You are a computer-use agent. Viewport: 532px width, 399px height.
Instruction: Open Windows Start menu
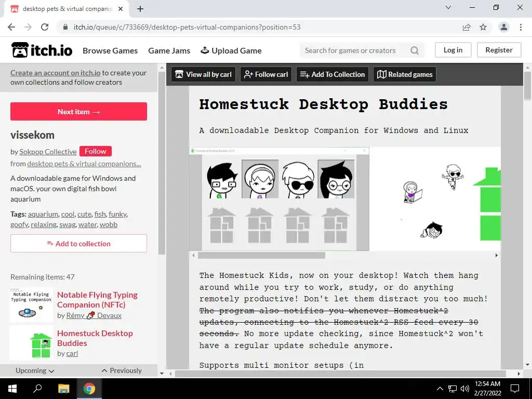click(x=12, y=389)
